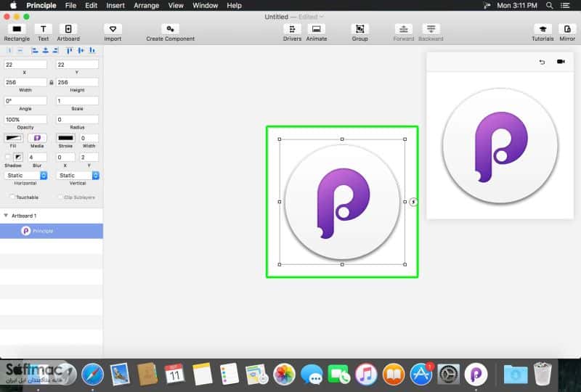Image resolution: width=581 pixels, height=392 pixels.
Task: Open Spotlight search in menu bar
Action: coord(550,6)
